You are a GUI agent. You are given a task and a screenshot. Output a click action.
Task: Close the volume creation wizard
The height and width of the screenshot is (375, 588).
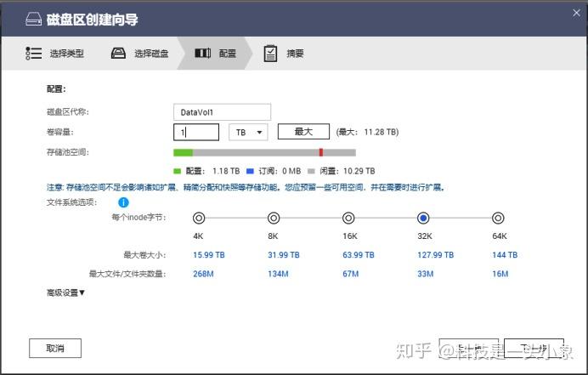coord(576,13)
